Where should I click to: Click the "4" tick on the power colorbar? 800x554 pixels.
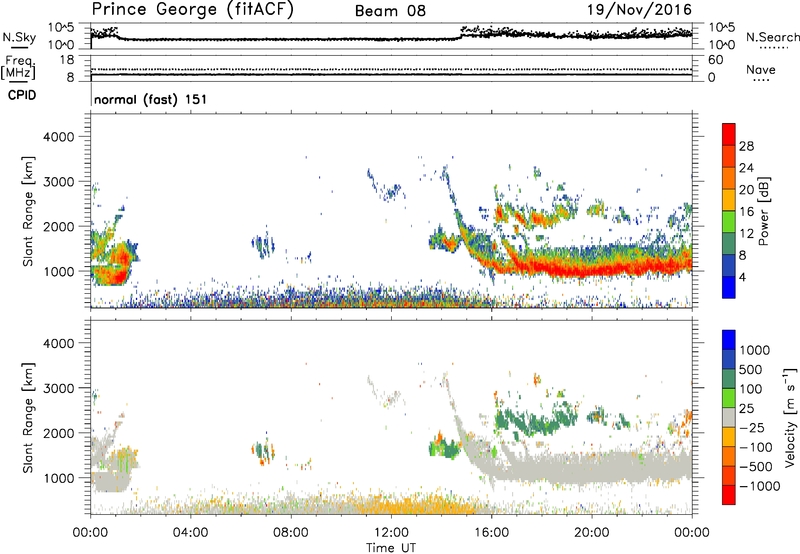point(743,277)
